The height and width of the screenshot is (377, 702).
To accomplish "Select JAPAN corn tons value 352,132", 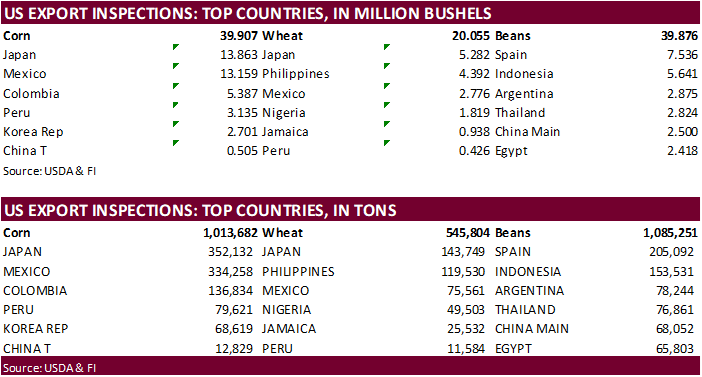I will [x=231, y=252].
